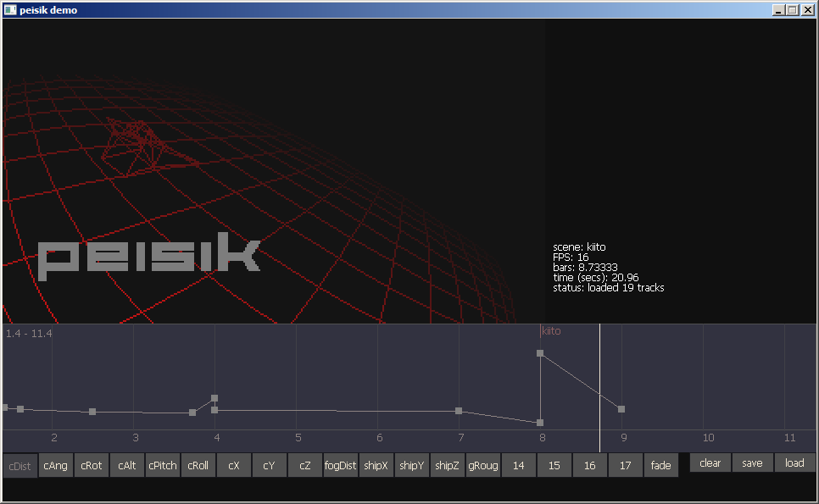Select the fogDist track button
Image resolution: width=819 pixels, height=504 pixels.
[341, 465]
